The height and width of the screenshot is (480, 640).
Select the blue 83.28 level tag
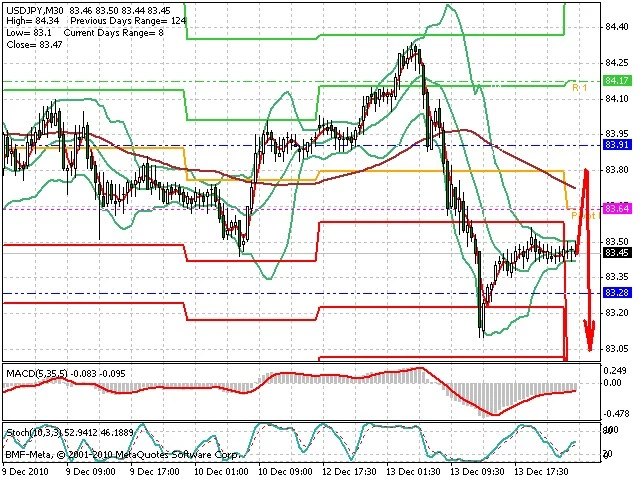(617, 292)
